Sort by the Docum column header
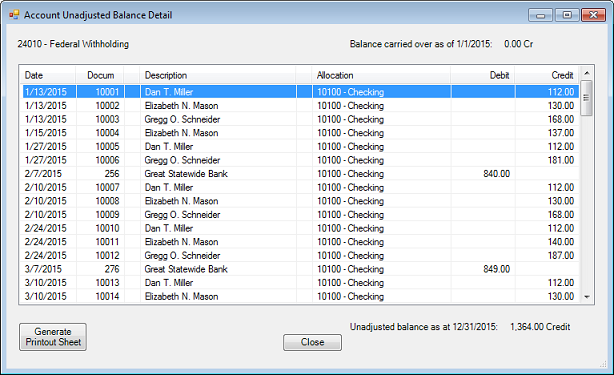614x375 pixels. [x=100, y=75]
